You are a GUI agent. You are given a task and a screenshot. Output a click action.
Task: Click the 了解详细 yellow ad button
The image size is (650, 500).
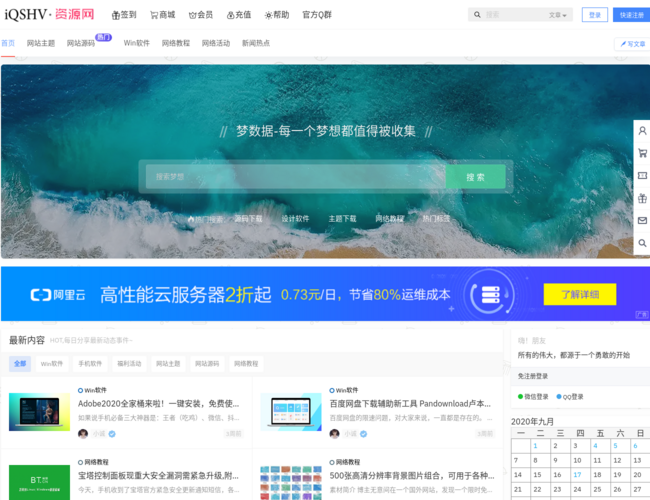click(x=580, y=294)
